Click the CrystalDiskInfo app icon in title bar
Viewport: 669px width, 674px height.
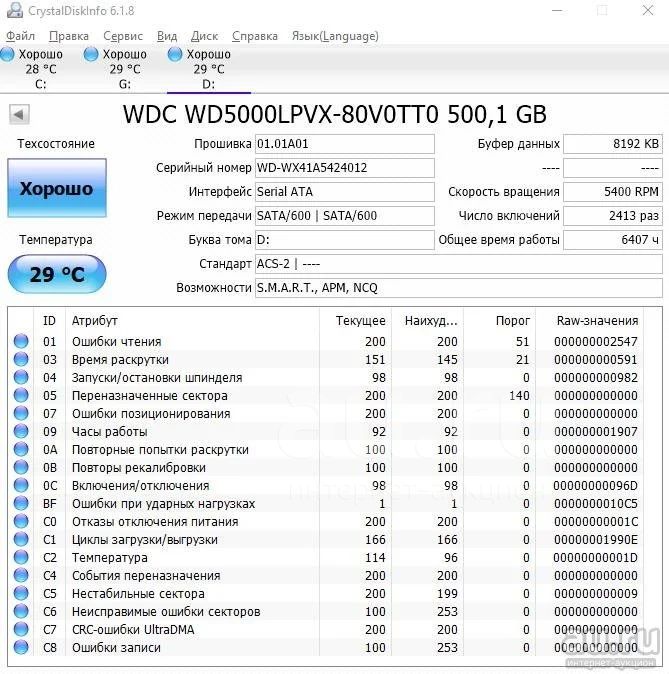point(14,10)
